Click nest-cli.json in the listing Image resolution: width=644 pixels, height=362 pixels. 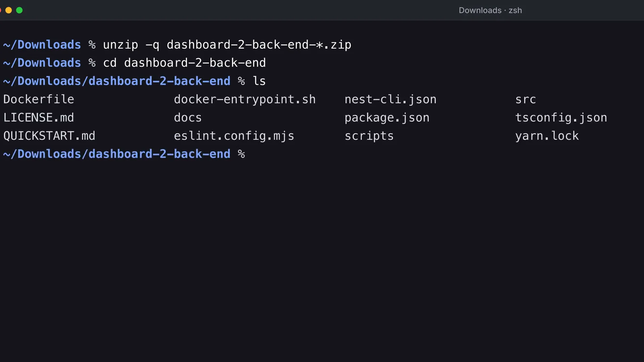tap(391, 99)
